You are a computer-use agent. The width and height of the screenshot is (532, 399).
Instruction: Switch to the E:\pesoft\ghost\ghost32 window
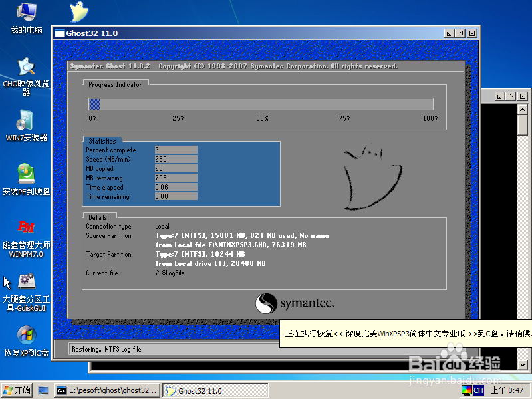(106, 390)
